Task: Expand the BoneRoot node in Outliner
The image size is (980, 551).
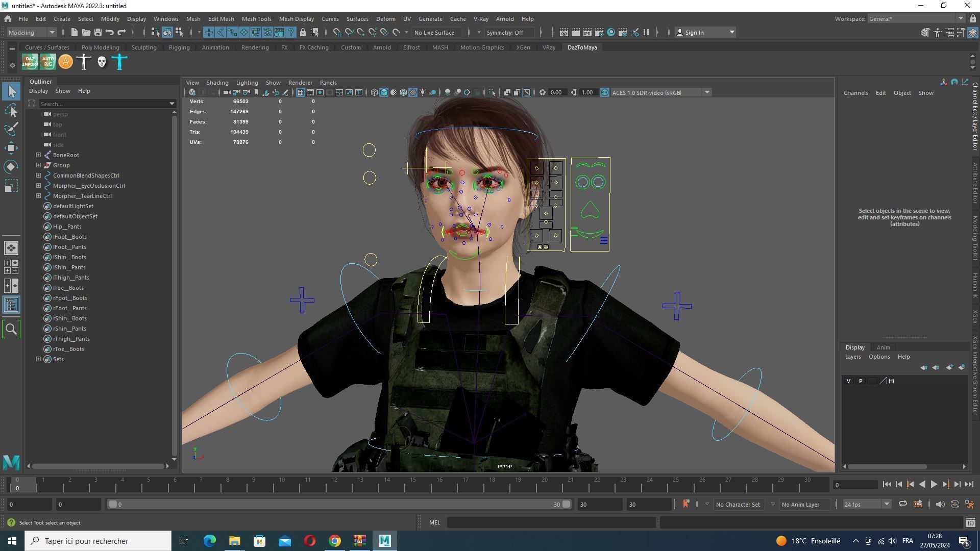Action: pos(38,155)
